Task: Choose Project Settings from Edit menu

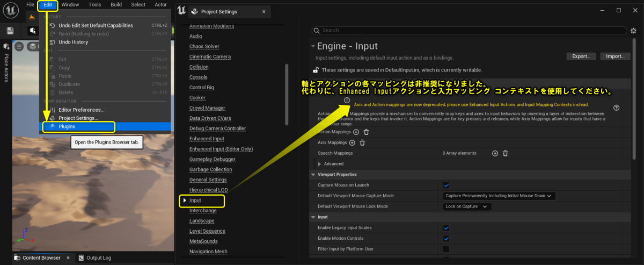Action: [78, 118]
